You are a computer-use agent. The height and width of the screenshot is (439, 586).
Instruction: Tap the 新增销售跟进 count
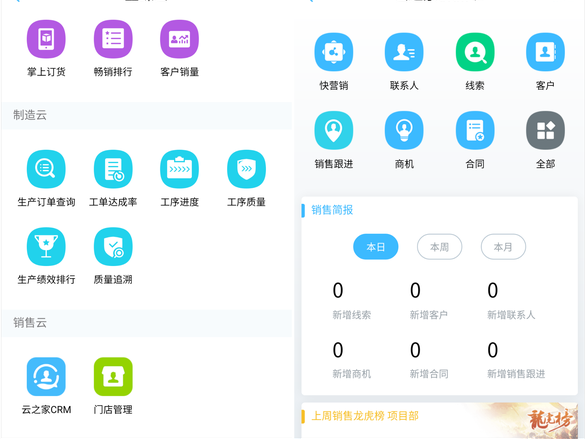click(x=493, y=350)
